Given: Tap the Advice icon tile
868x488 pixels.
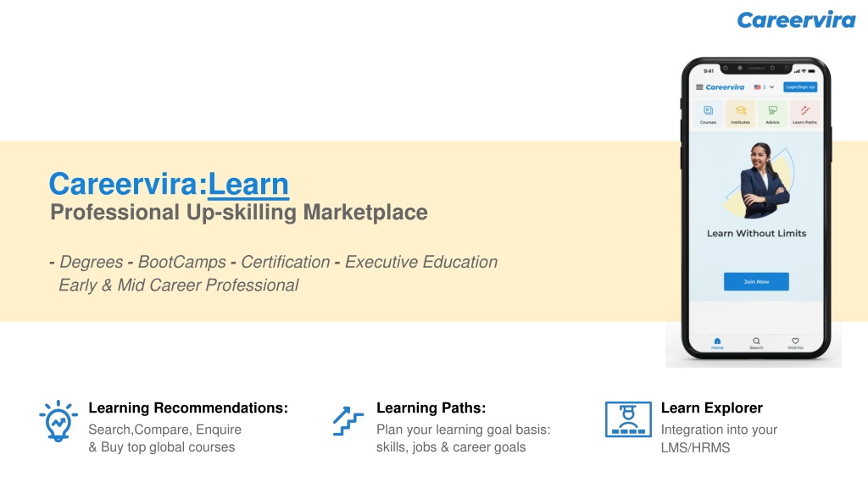Looking at the screenshot, I should point(772,114).
